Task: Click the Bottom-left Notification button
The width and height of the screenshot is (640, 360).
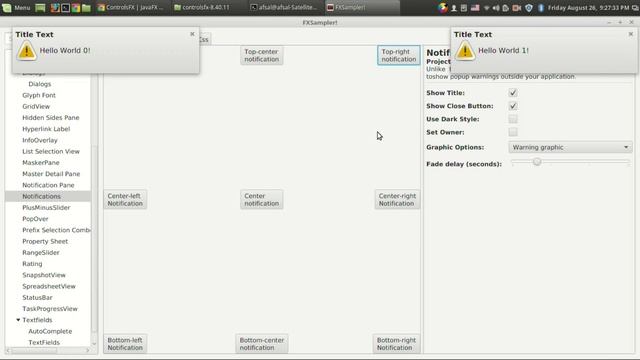Action: [x=125, y=344]
